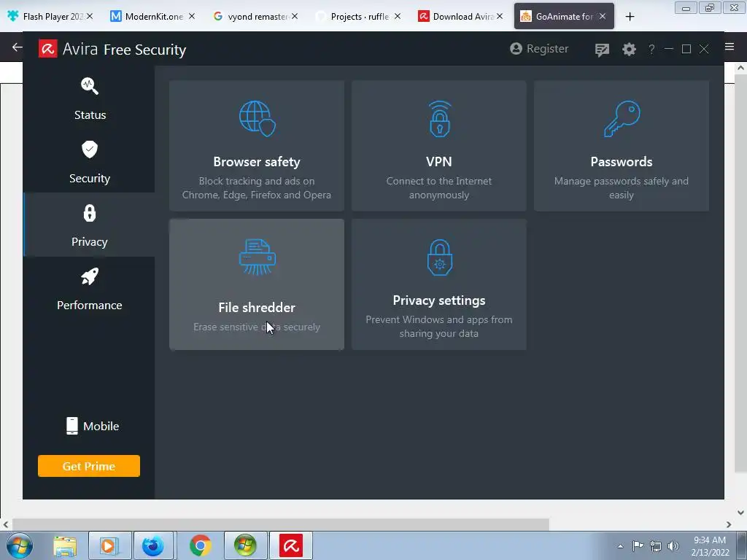Image resolution: width=747 pixels, height=560 pixels.
Task: Open File Explorer from taskbar
Action: pos(65,545)
